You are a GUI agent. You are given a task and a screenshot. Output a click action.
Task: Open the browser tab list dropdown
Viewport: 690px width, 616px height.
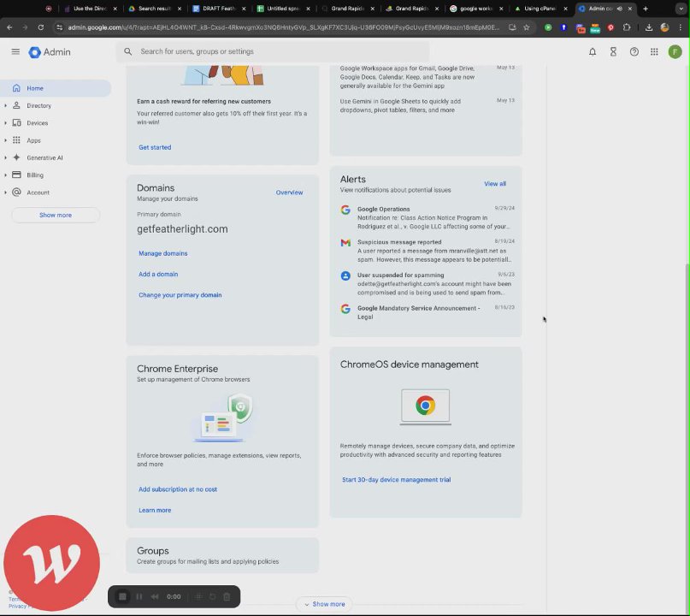[681, 9]
